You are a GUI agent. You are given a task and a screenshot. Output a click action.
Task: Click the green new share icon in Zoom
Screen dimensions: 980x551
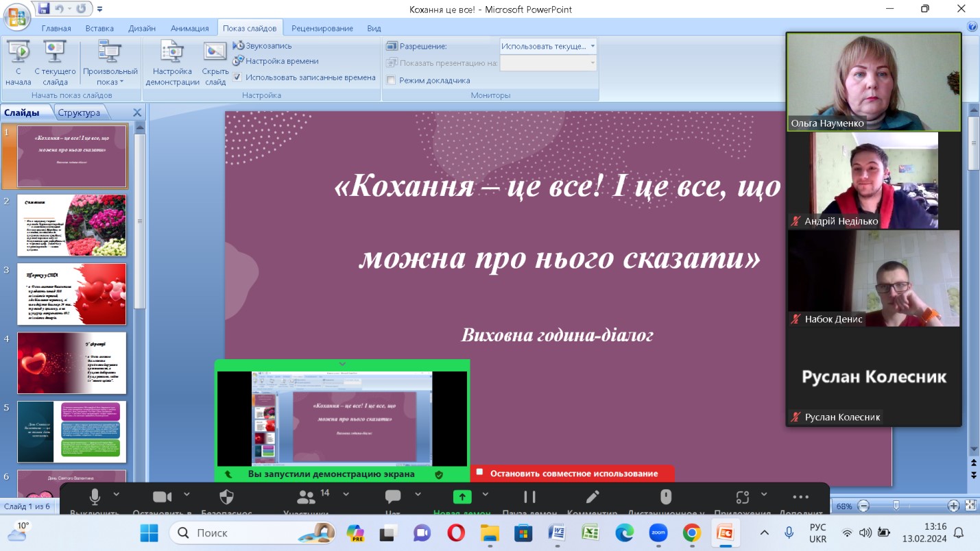point(462,497)
